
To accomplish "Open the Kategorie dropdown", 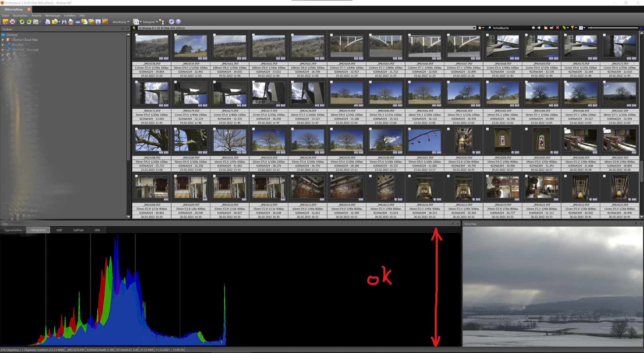I will (150, 22).
